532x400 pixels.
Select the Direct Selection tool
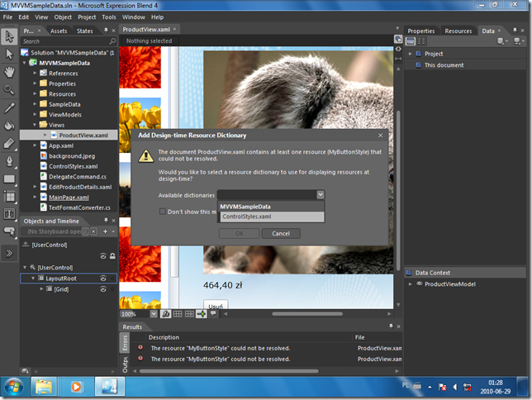coord(9,54)
